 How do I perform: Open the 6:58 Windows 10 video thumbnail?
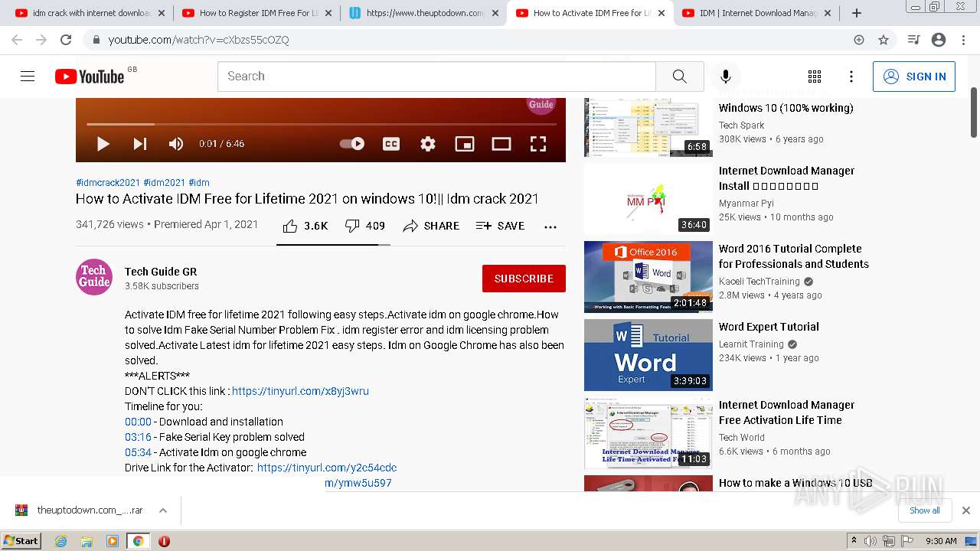(x=648, y=127)
